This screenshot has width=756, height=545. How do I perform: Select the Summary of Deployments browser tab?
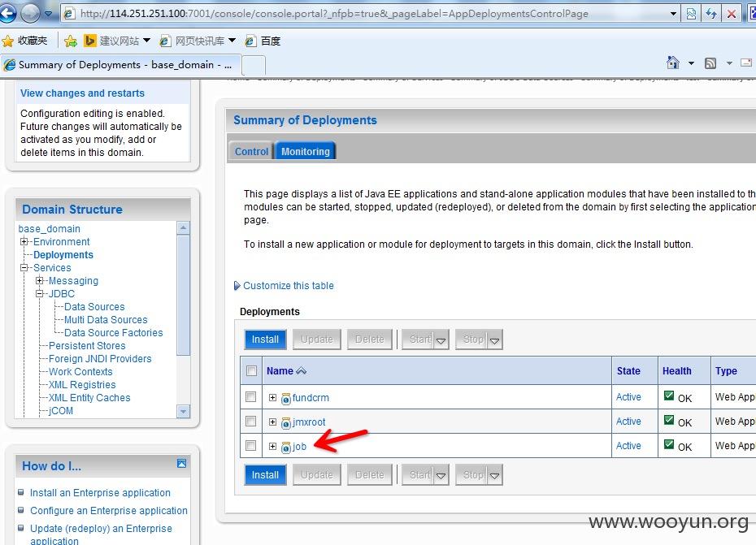[119, 64]
